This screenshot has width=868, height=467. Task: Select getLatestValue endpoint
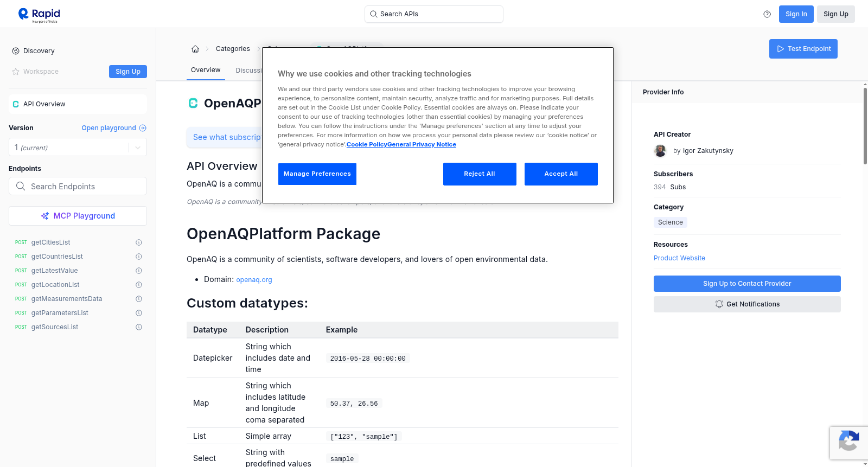tap(55, 271)
